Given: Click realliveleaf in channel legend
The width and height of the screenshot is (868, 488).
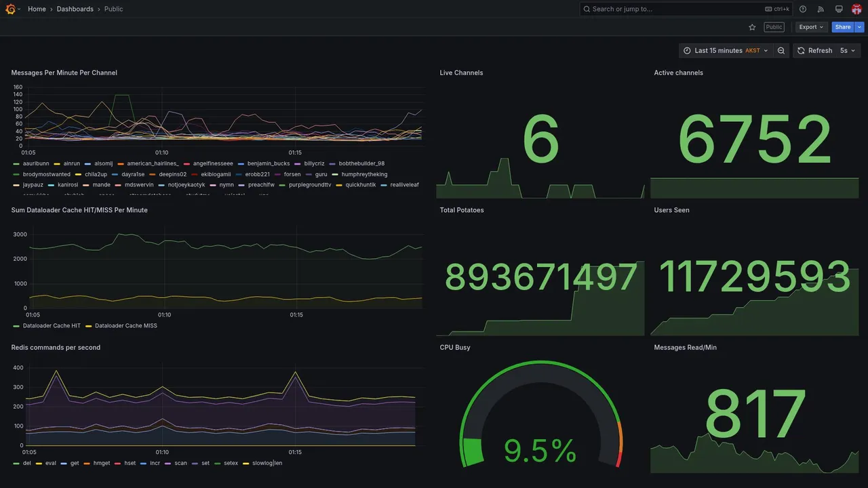Looking at the screenshot, I should pos(405,185).
